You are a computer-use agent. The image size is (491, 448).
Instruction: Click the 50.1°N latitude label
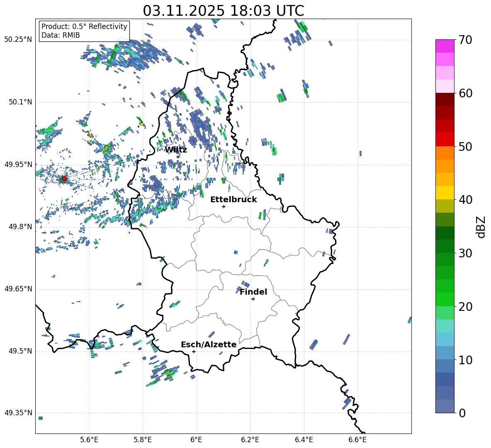point(20,102)
